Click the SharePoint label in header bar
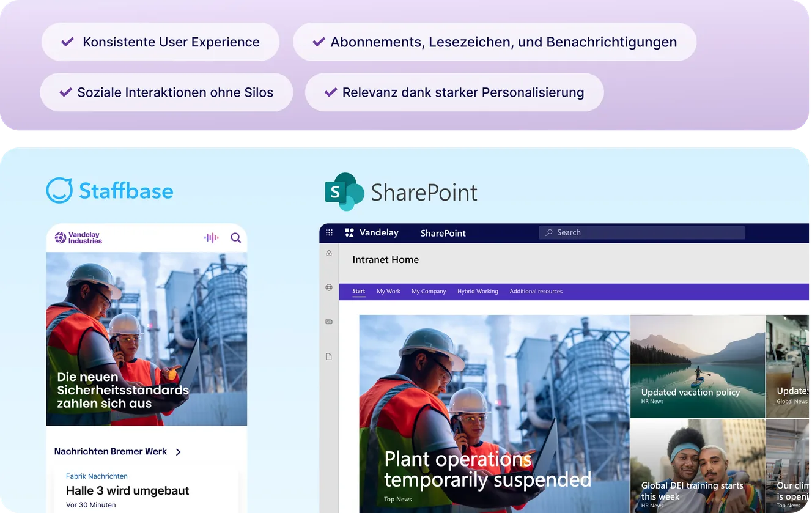The height and width of the screenshot is (513, 812). pos(443,233)
